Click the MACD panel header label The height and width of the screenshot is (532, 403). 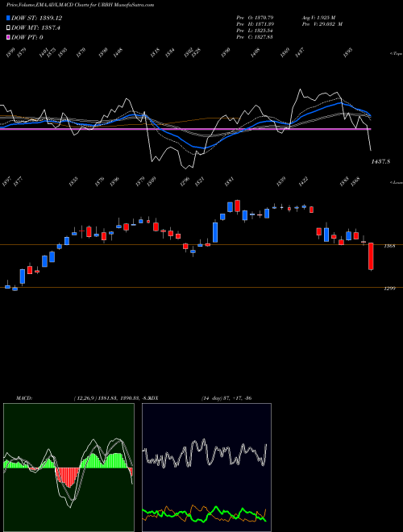[x=24, y=398]
